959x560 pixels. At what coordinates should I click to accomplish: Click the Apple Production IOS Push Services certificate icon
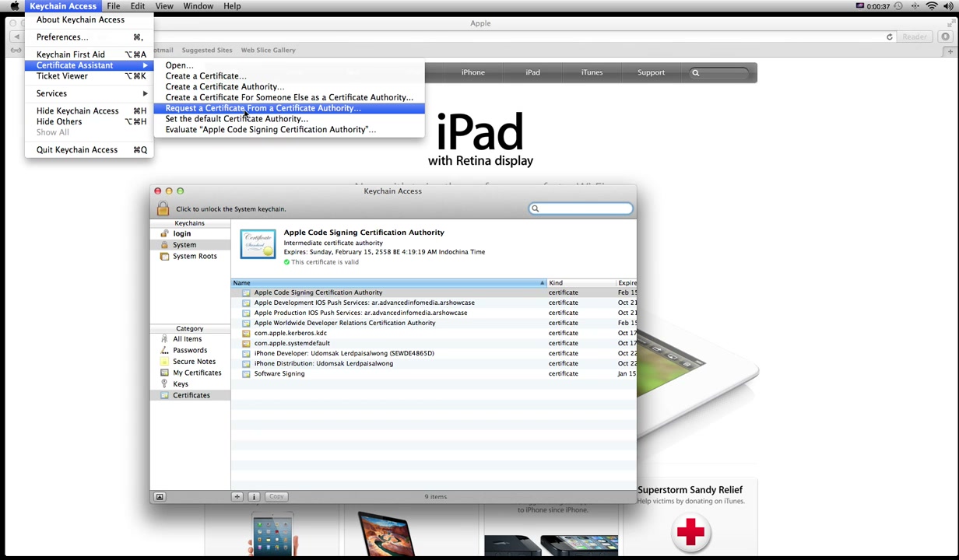(x=246, y=313)
